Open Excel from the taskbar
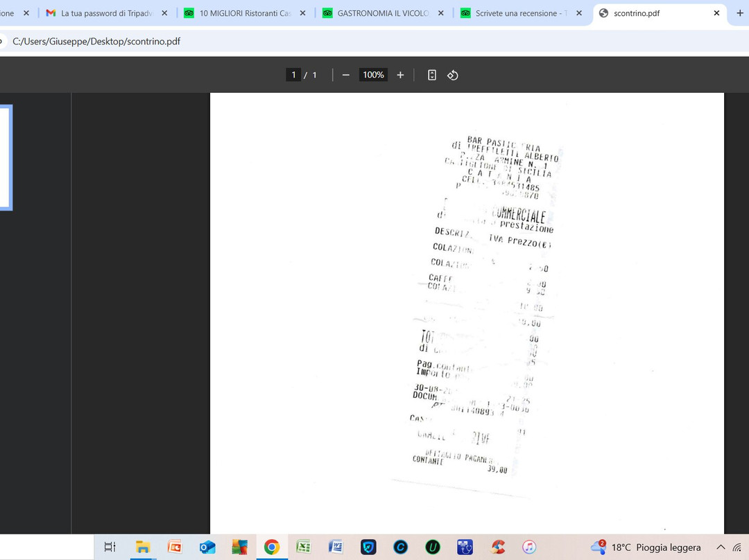 point(303,547)
